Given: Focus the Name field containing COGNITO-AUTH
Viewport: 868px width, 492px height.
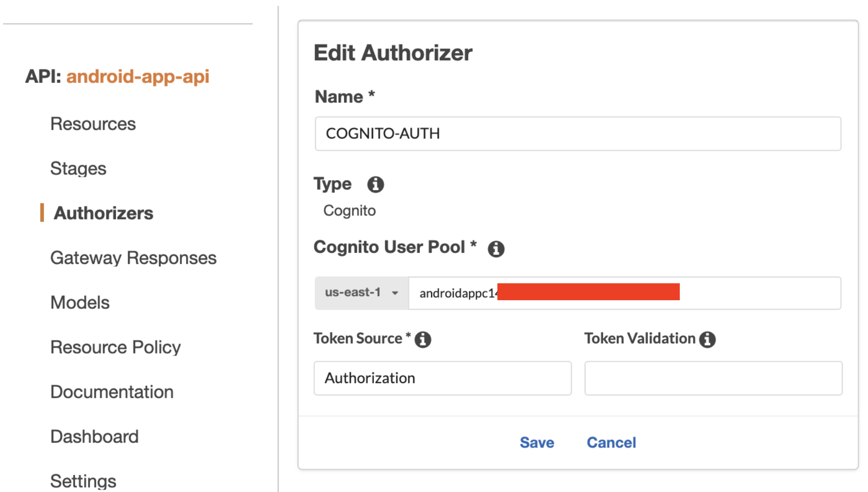Looking at the screenshot, I should [578, 134].
